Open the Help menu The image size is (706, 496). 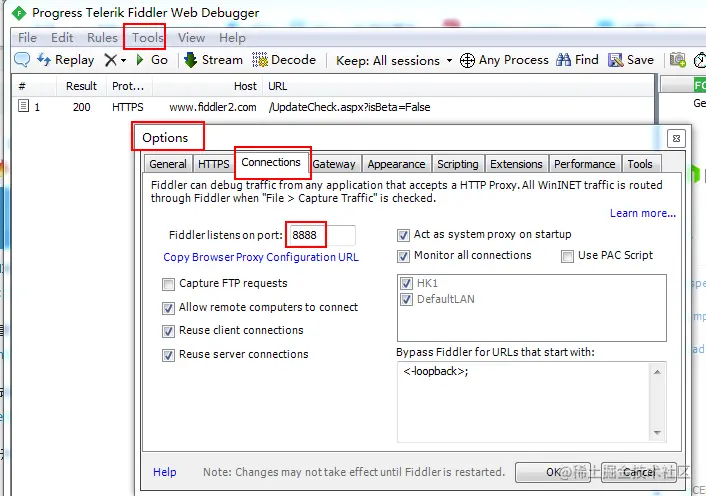(232, 38)
